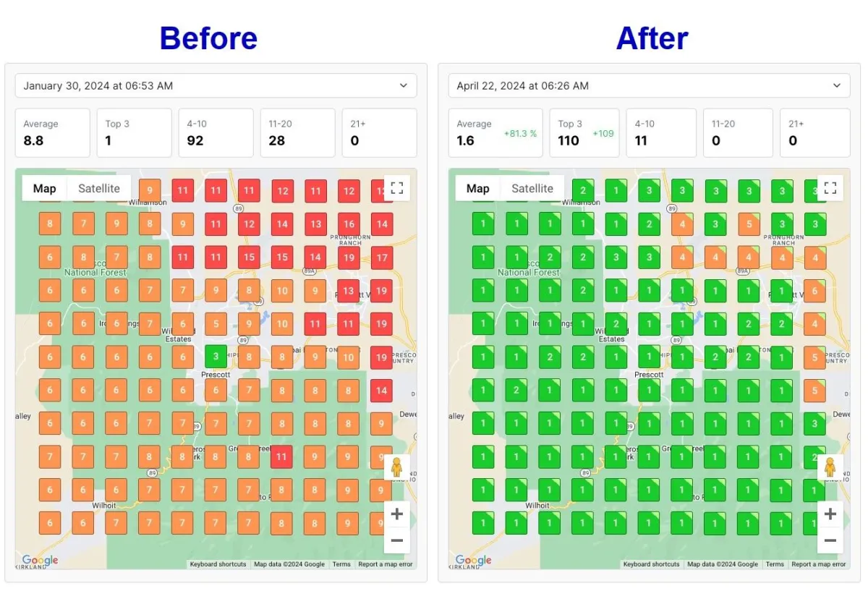Image resolution: width=868 pixels, height=591 pixels.
Task: Switch Before map to Satellite view
Action: point(99,188)
